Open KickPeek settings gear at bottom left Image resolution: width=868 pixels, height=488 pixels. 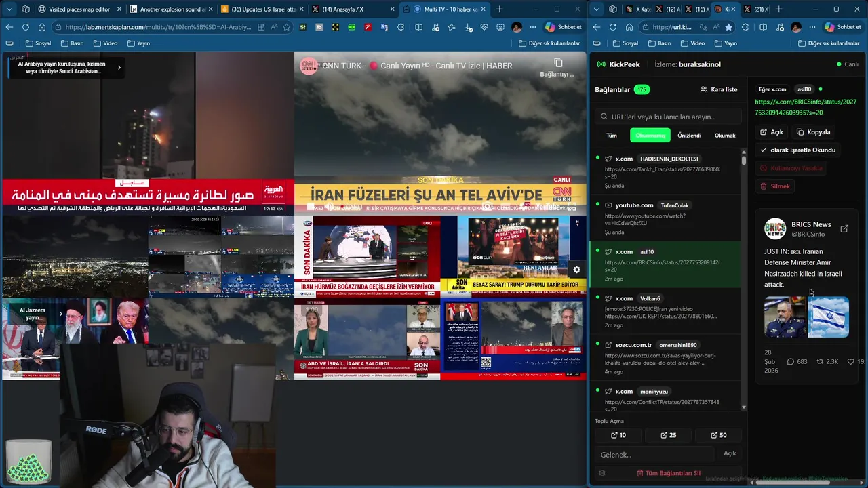[602, 473]
